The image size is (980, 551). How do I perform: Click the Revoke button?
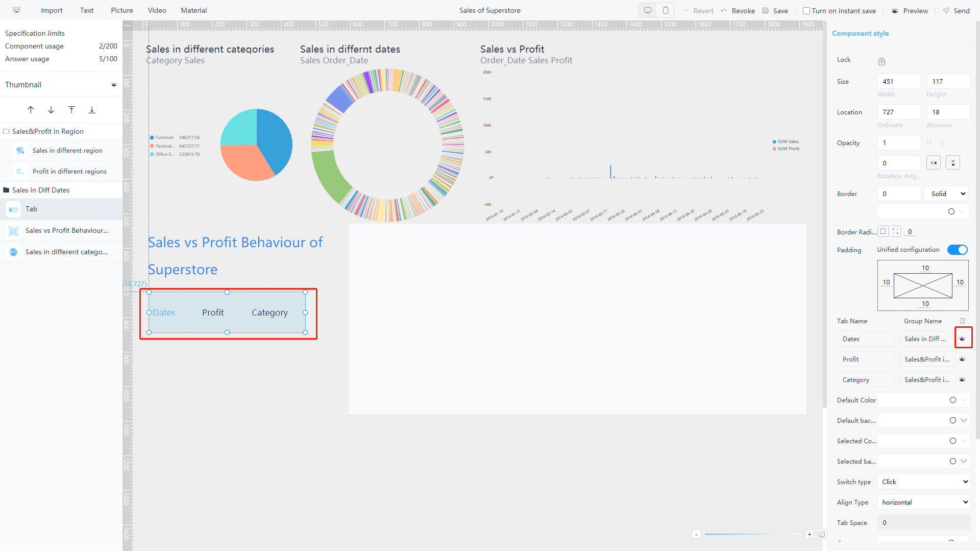(x=738, y=11)
